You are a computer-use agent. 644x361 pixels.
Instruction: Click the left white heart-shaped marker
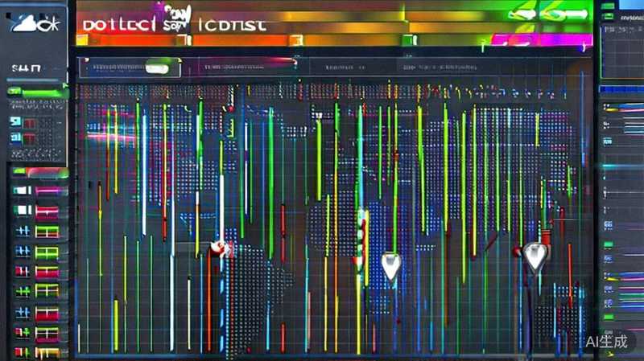pyautogui.click(x=391, y=265)
